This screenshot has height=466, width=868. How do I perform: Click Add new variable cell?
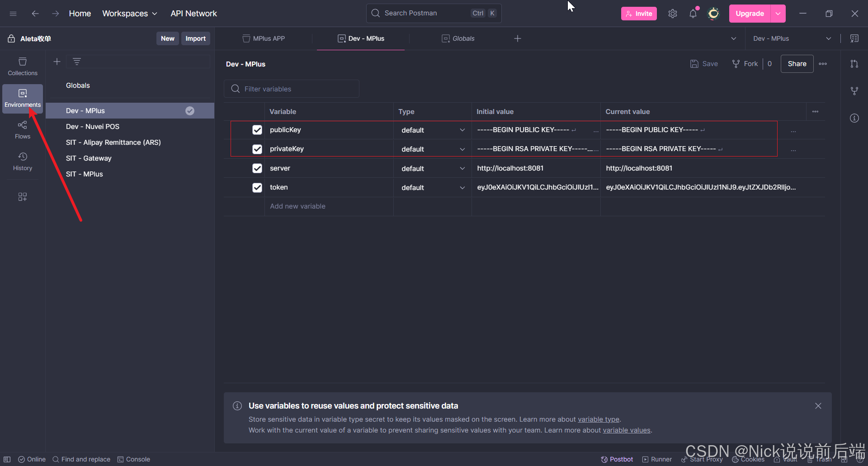(x=329, y=206)
